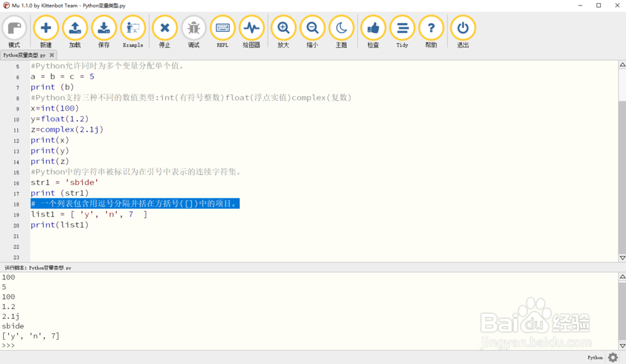This screenshot has width=626, height=364.
Task: Tidy the code formatting
Action: point(402,32)
